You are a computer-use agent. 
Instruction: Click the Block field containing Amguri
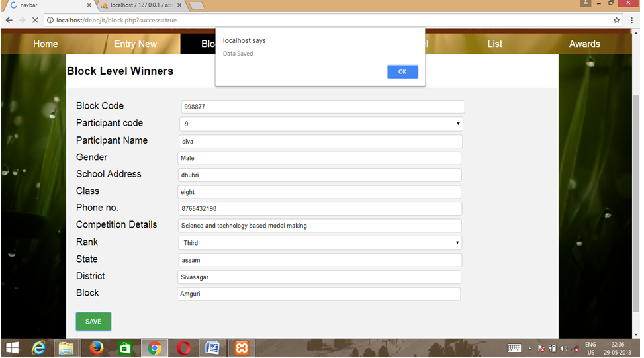tap(319, 294)
